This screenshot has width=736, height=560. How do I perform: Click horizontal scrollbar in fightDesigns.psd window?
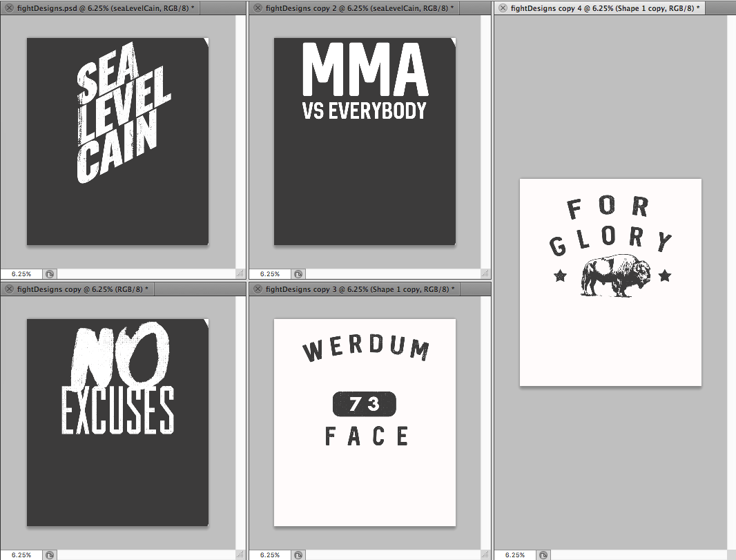[x=146, y=273]
